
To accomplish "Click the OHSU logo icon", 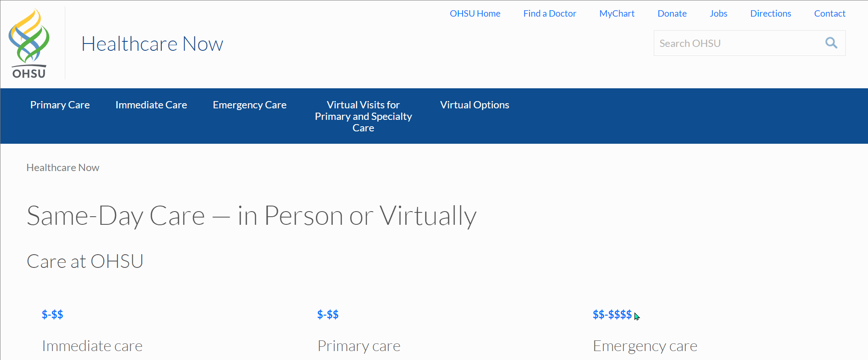I will pos(29,44).
